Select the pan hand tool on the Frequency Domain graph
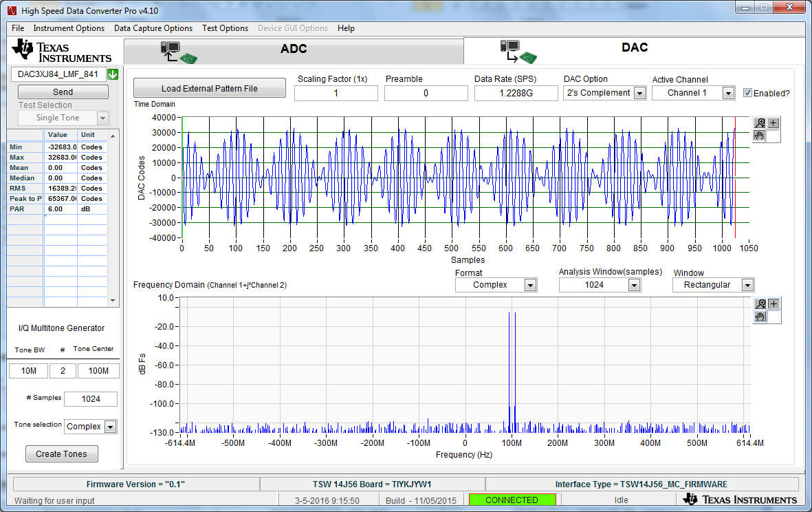The width and height of the screenshot is (812, 512). (760, 316)
